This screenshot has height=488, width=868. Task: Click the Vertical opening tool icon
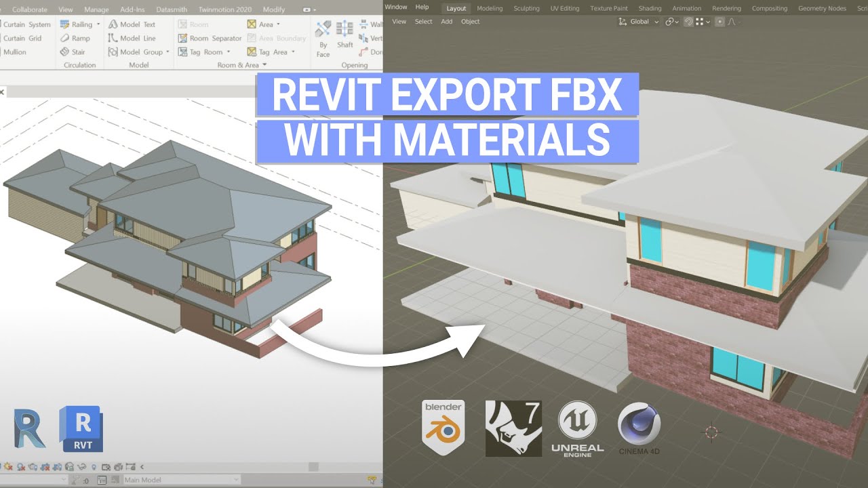coord(363,39)
